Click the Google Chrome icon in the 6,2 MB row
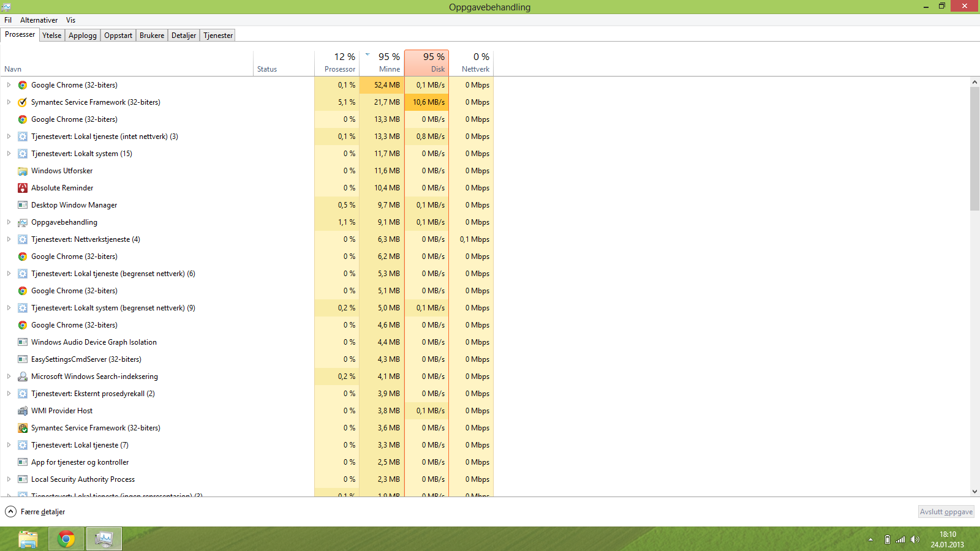Image resolution: width=980 pixels, height=551 pixels. tap(23, 257)
